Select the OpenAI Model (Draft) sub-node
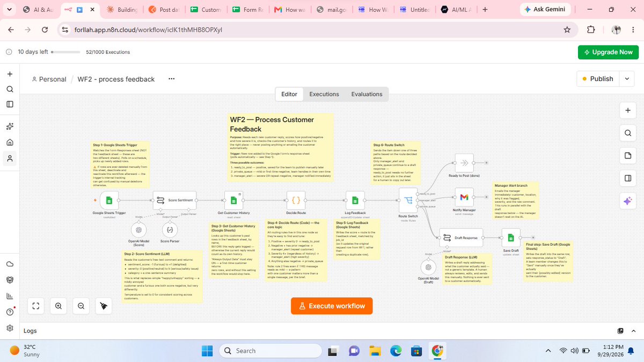Image resolution: width=644 pixels, height=362 pixels. [x=427, y=267]
